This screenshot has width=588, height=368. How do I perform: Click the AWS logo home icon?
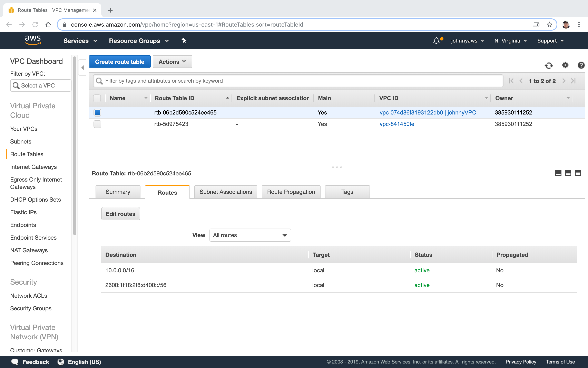[33, 40]
